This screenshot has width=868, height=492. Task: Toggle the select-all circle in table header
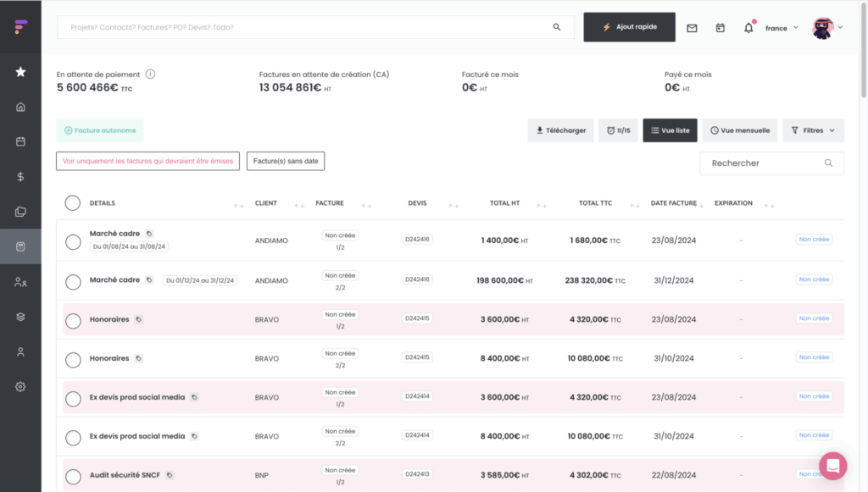click(x=72, y=203)
